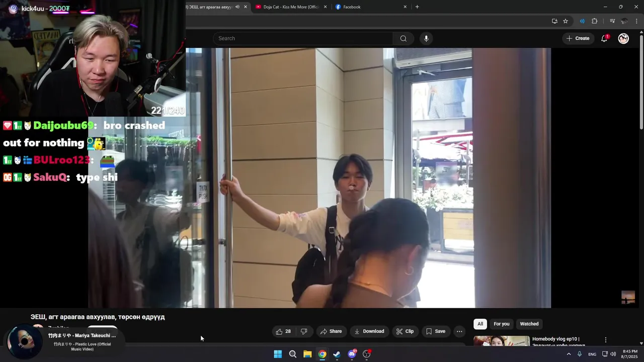Click the Create button
This screenshot has height=362, width=644.
(x=578, y=38)
